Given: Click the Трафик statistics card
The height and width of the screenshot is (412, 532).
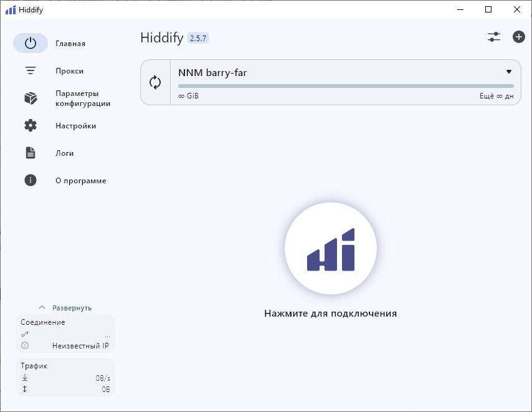Looking at the screenshot, I should tap(65, 377).
